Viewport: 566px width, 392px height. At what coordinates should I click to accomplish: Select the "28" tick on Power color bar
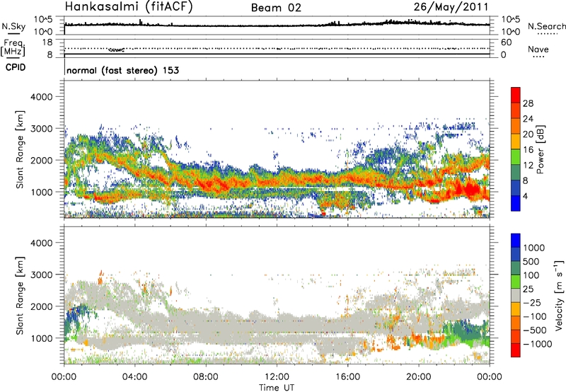click(x=528, y=103)
